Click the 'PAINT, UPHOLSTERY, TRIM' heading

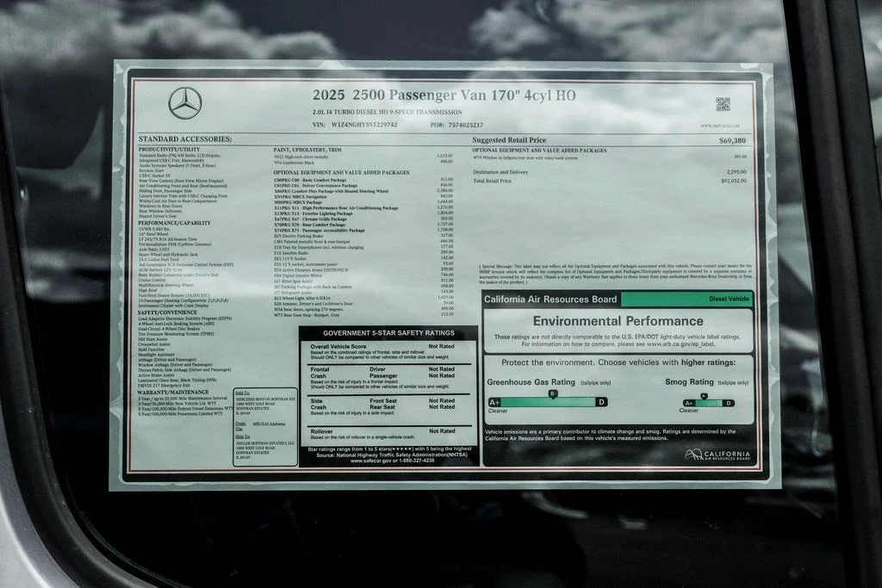(x=307, y=150)
